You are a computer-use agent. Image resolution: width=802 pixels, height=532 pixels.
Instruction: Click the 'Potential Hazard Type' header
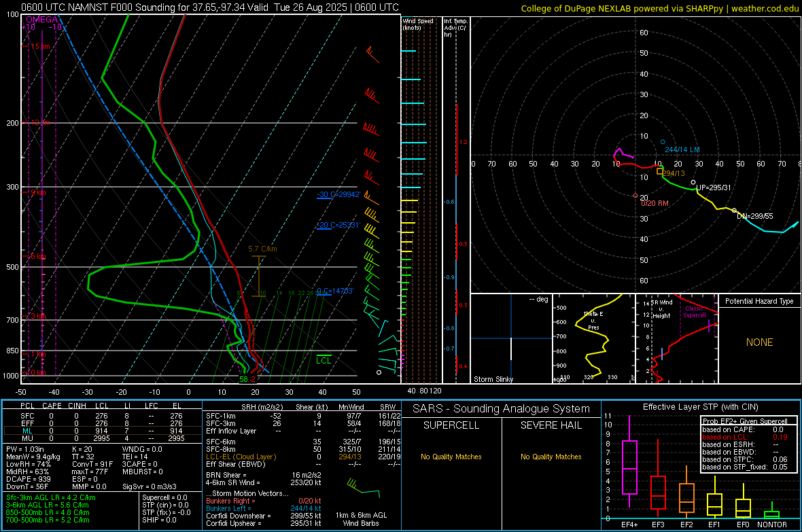(x=760, y=301)
